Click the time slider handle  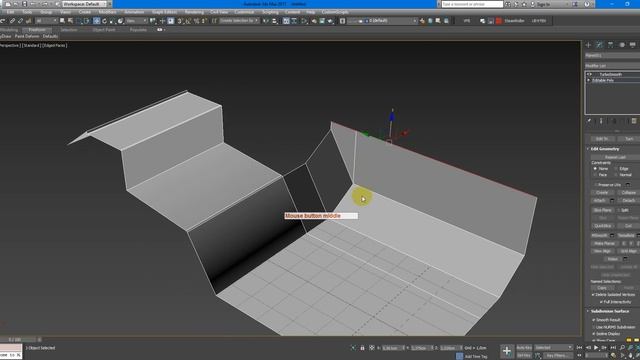[18, 340]
